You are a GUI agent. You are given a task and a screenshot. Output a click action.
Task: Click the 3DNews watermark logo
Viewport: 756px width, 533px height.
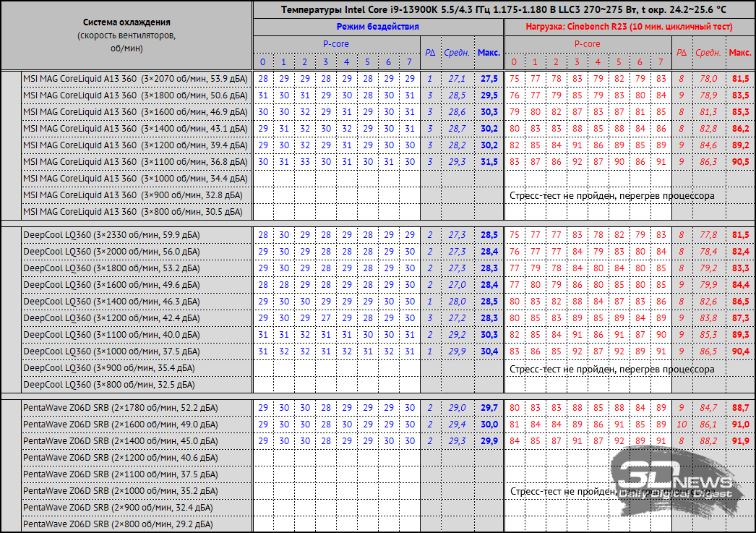pos(675,480)
